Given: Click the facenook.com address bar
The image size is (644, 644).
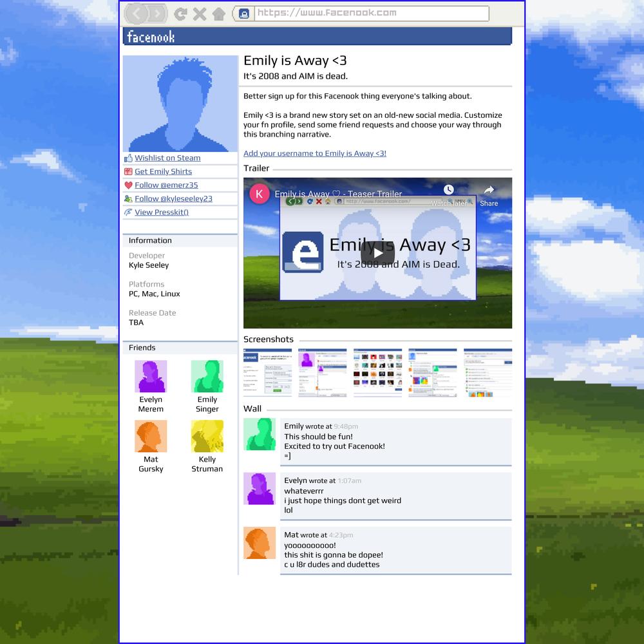Looking at the screenshot, I should point(372,13).
